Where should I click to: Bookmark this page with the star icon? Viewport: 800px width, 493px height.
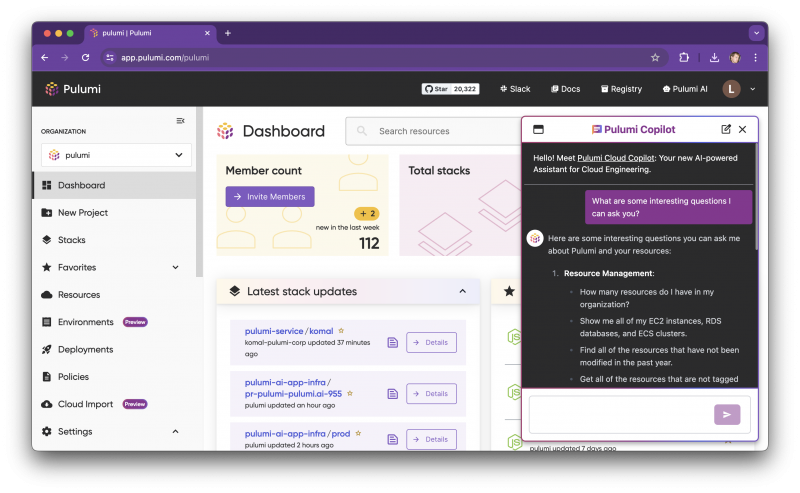click(655, 58)
